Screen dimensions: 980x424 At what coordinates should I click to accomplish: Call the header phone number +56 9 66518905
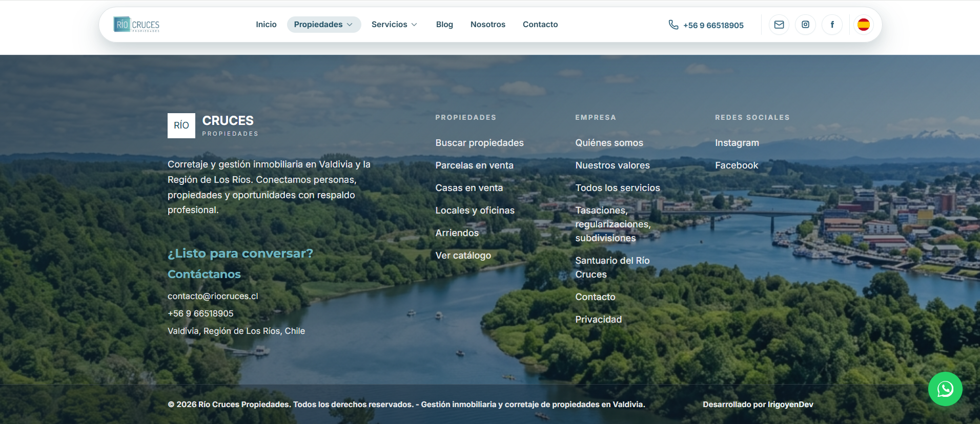706,25
